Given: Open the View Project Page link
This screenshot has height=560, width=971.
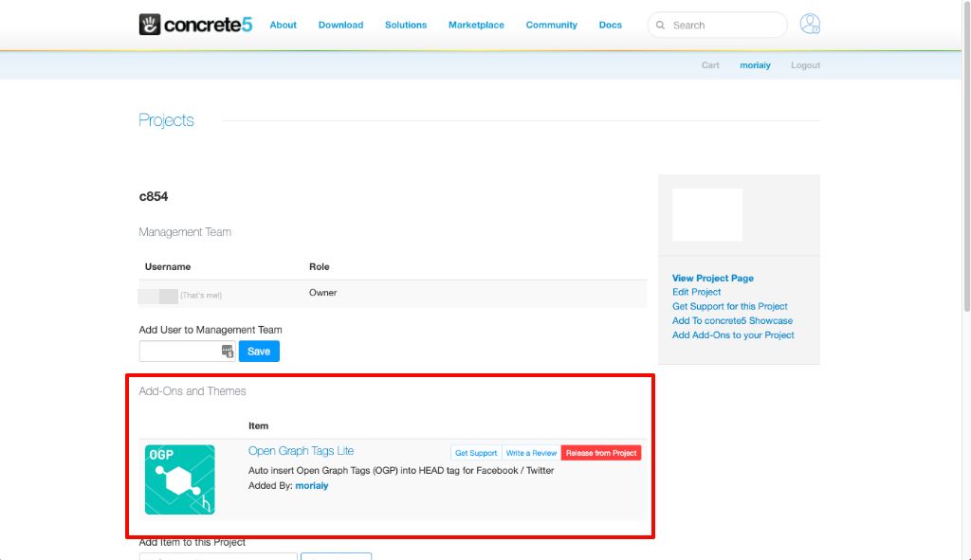Looking at the screenshot, I should click(x=712, y=279).
